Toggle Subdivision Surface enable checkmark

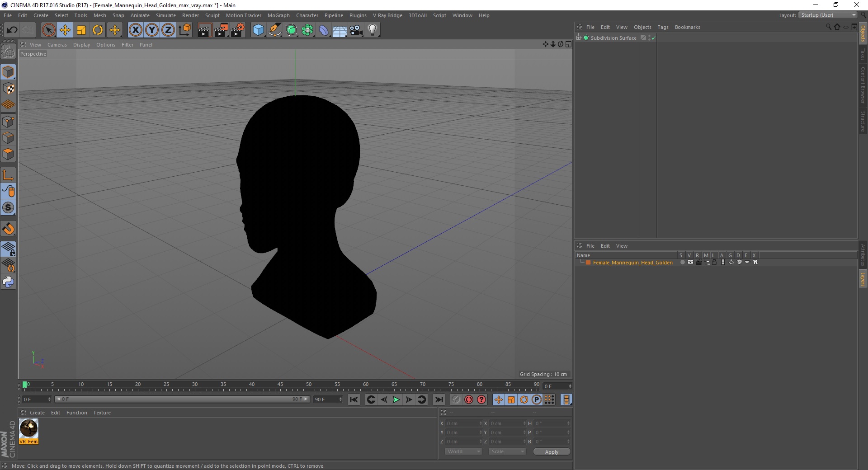click(x=653, y=38)
